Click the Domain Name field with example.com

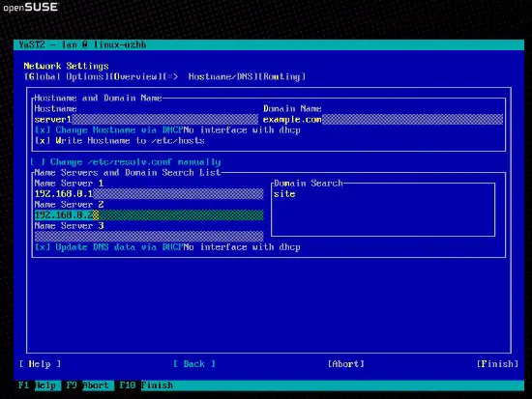[383, 120]
